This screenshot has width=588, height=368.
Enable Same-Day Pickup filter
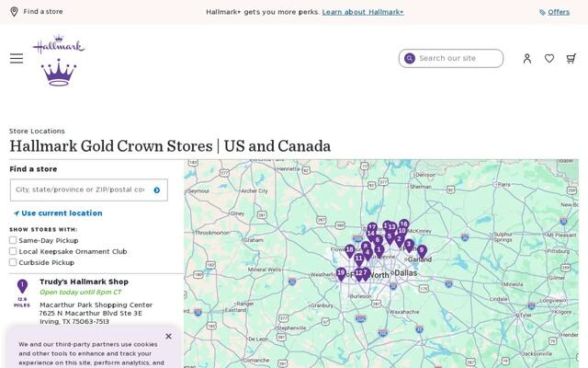point(13,240)
